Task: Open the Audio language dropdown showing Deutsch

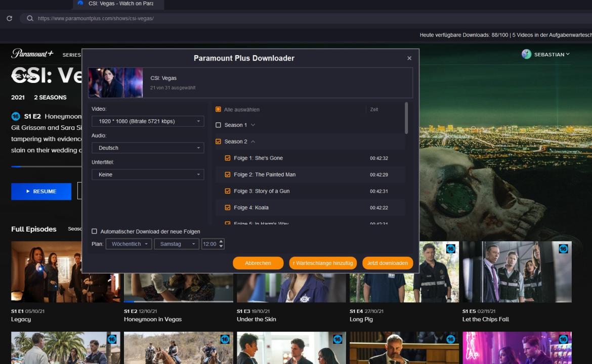Action: [148, 148]
